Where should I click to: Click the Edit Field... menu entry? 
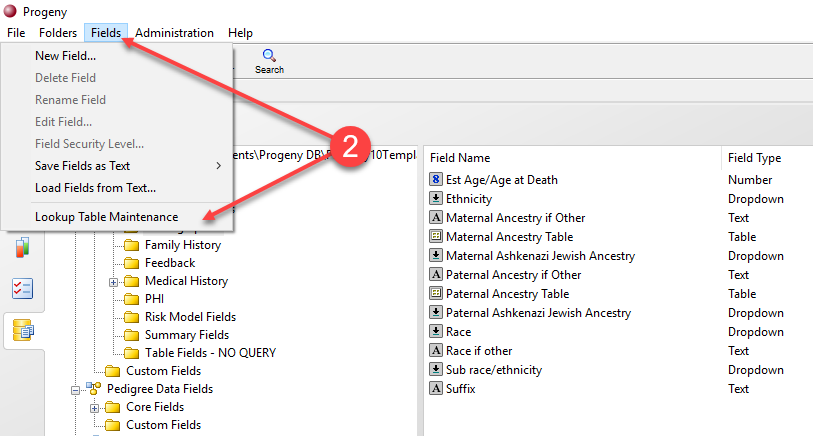click(63, 122)
